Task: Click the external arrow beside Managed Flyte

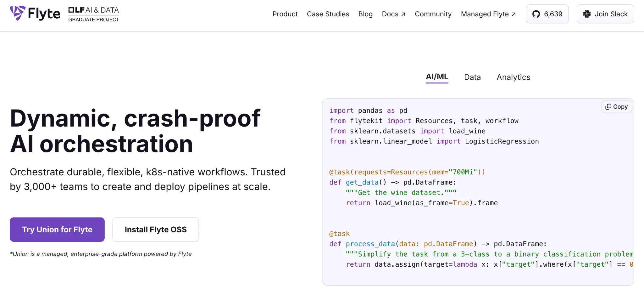Action: point(514,14)
